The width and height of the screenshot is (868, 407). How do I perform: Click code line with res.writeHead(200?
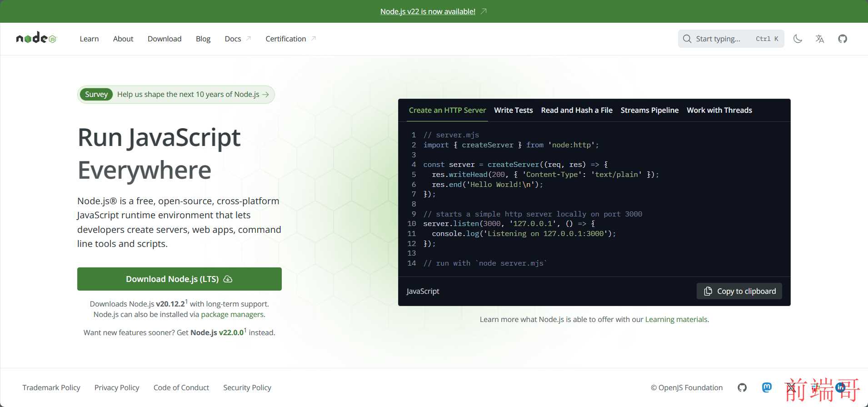[545, 175]
